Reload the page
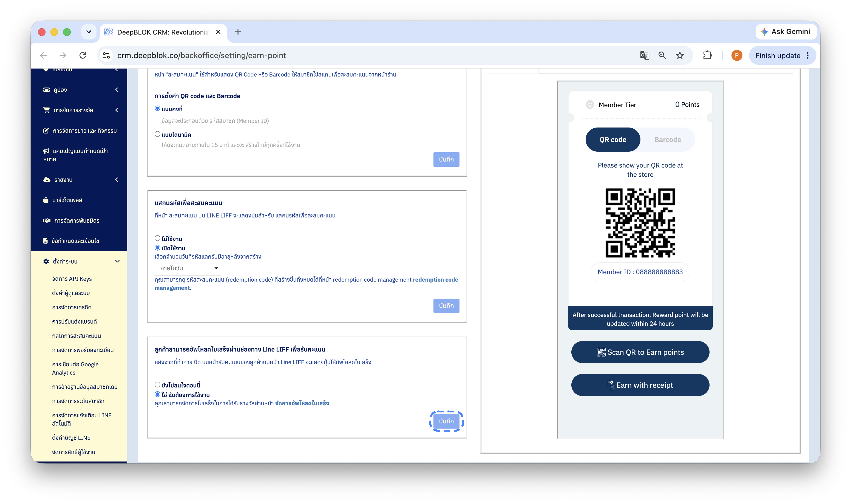 point(83,55)
